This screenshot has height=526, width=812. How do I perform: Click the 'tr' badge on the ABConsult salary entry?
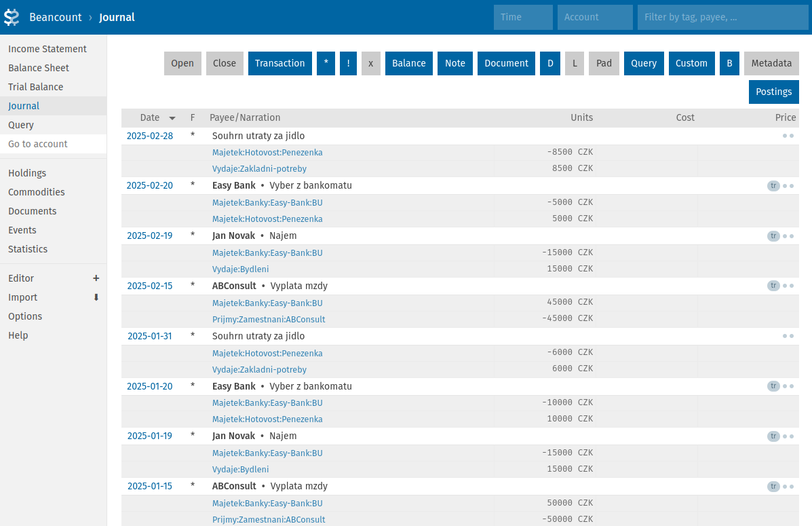pos(773,286)
